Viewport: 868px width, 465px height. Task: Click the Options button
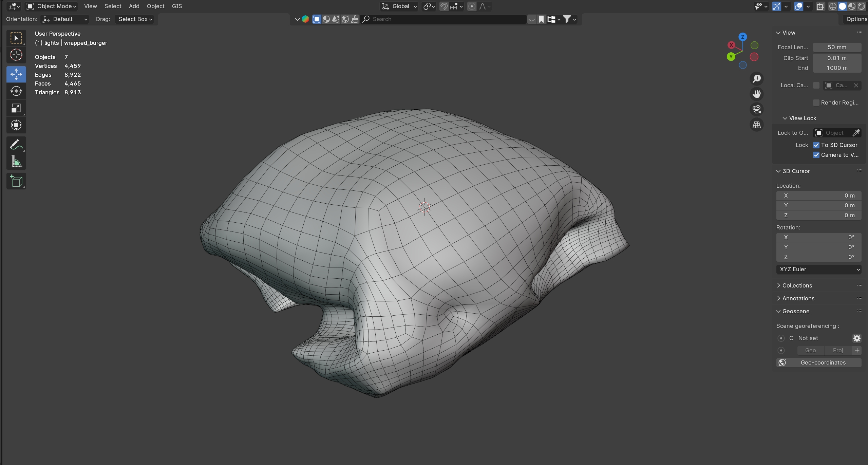856,19
